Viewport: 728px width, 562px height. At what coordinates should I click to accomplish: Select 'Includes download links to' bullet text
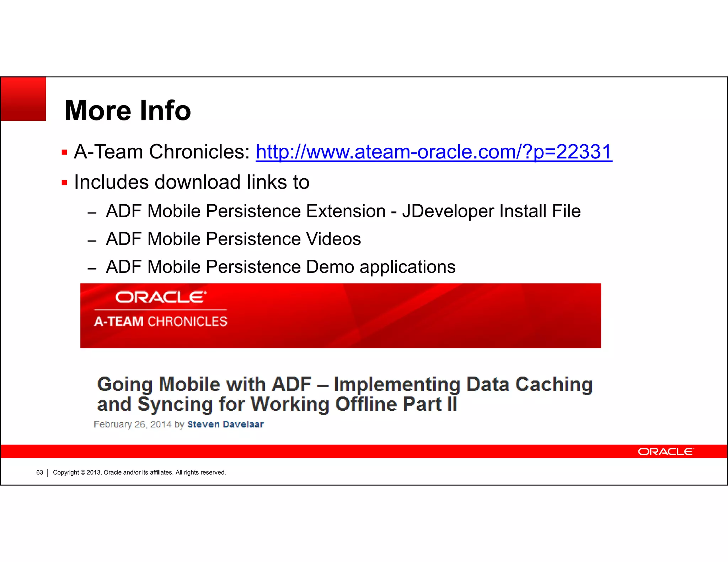pos(192,182)
